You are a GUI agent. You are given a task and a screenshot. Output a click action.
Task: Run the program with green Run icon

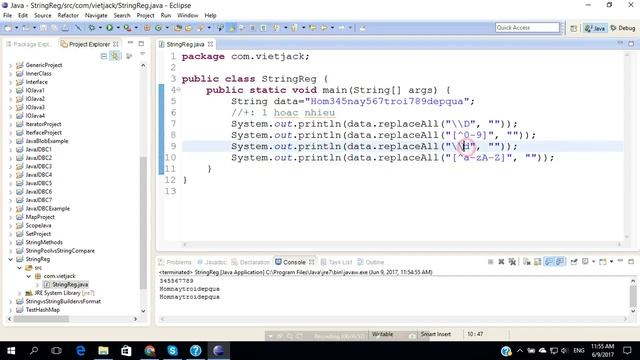click(x=109, y=28)
